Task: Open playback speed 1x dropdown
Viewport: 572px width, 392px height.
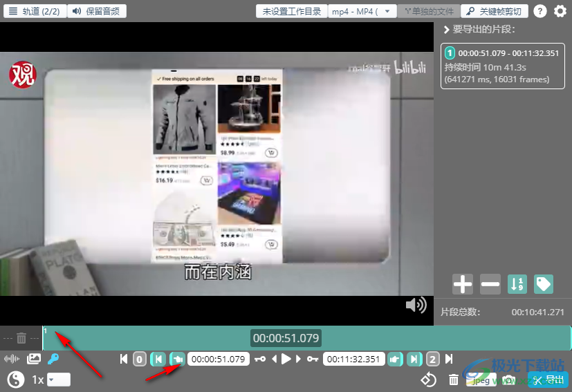Action: (59, 380)
